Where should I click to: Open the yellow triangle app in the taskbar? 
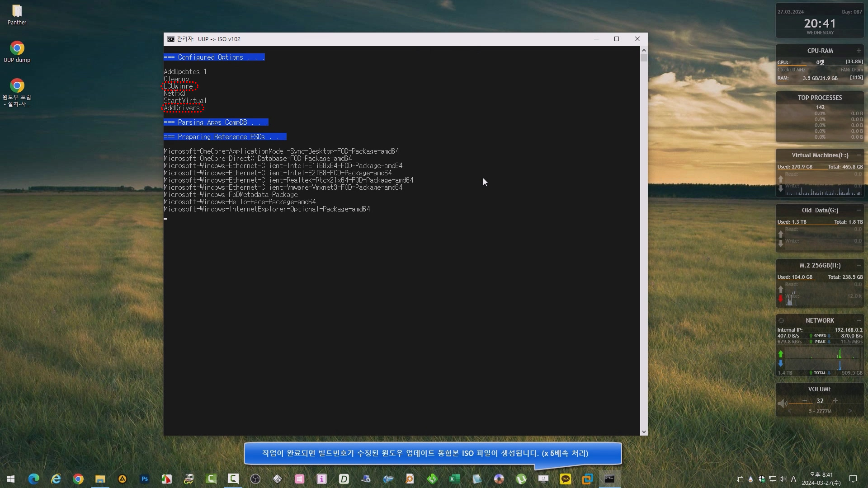123,479
